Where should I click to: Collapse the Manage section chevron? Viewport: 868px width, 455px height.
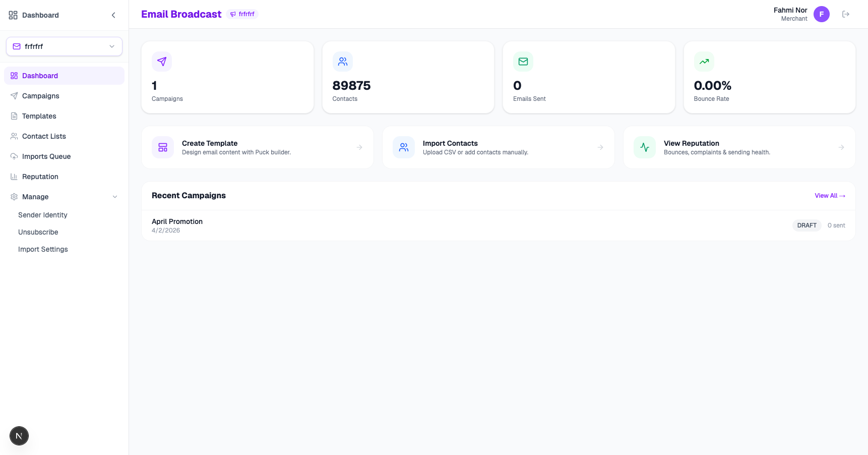[x=115, y=197]
